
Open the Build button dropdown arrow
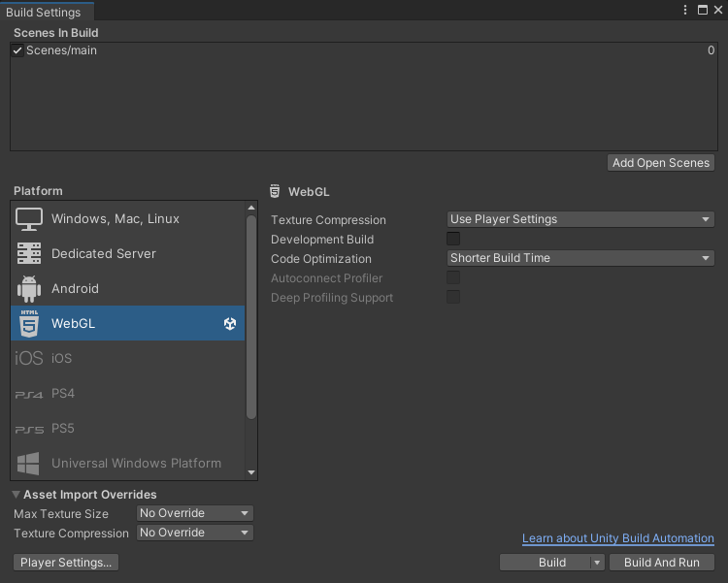(x=597, y=563)
